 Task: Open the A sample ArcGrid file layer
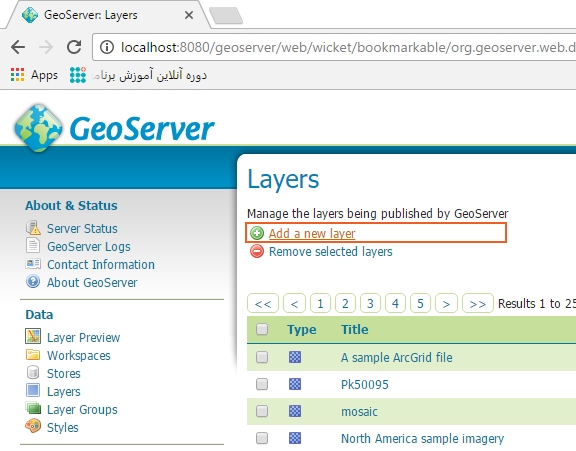tap(397, 357)
